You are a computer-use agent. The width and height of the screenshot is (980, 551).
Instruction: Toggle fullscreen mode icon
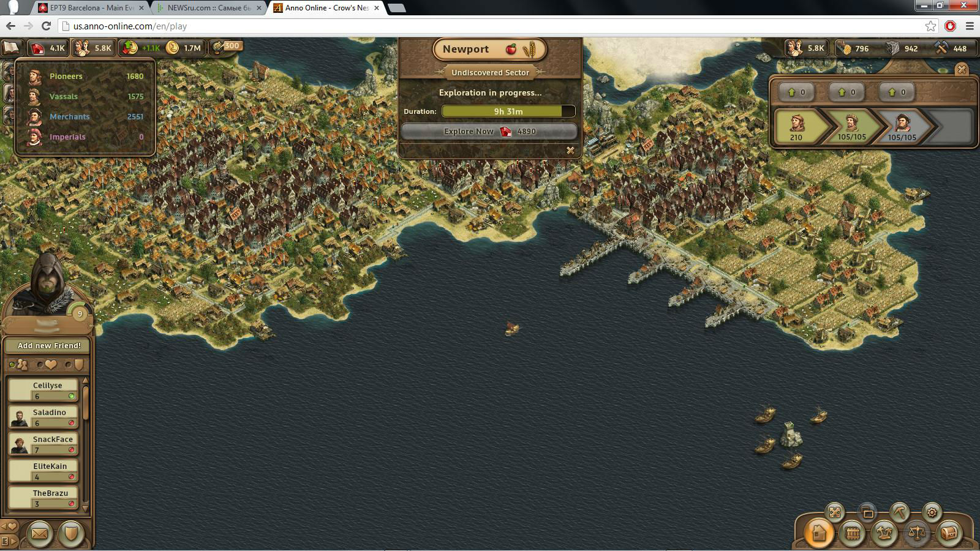(835, 512)
